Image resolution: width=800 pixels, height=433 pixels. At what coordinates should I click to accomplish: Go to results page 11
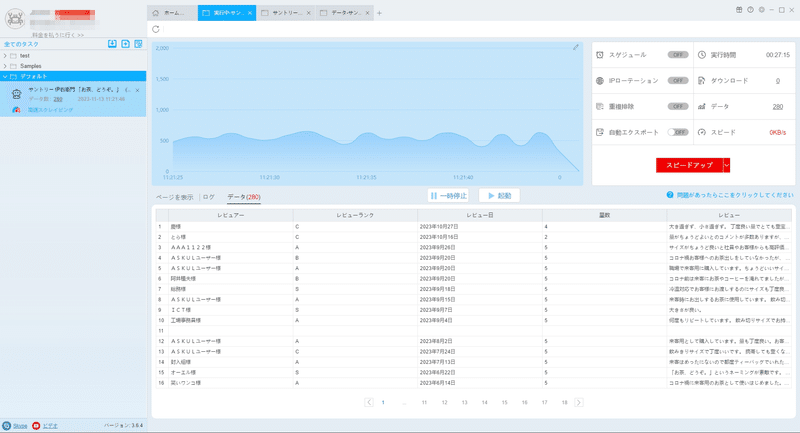click(x=424, y=402)
